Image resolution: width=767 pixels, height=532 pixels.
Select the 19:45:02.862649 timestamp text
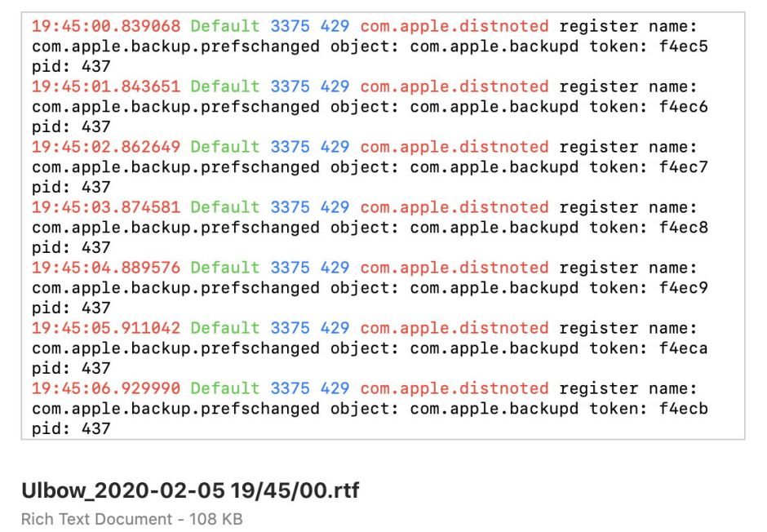(106, 147)
